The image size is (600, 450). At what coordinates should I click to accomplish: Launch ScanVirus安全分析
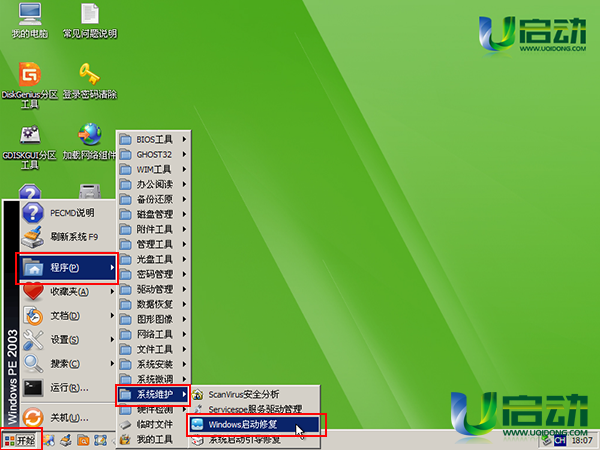click(x=255, y=394)
